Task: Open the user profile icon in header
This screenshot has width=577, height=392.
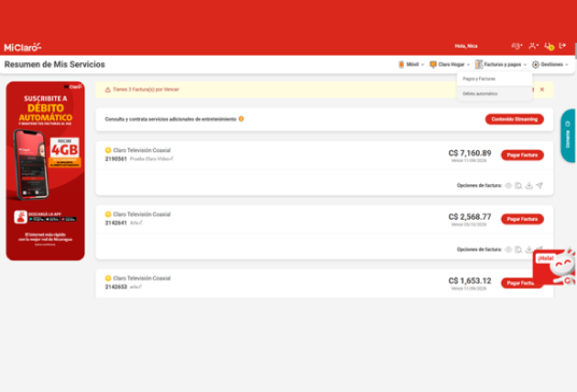Action: click(x=533, y=46)
